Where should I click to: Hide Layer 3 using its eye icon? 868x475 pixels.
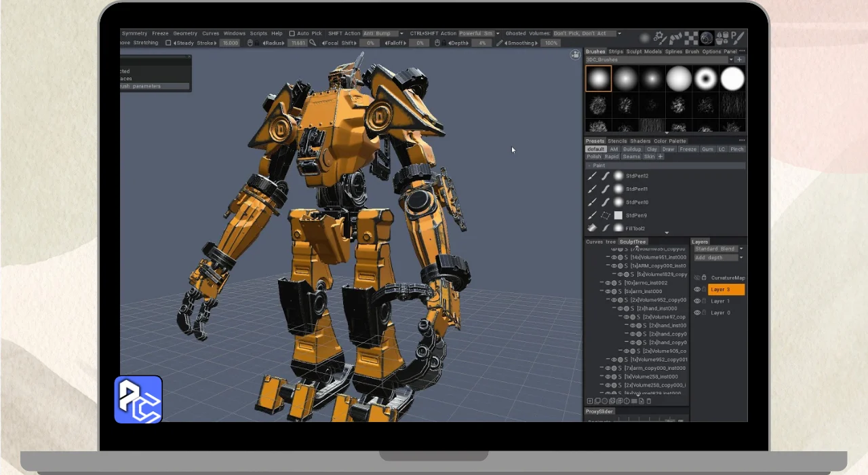pyautogui.click(x=697, y=290)
